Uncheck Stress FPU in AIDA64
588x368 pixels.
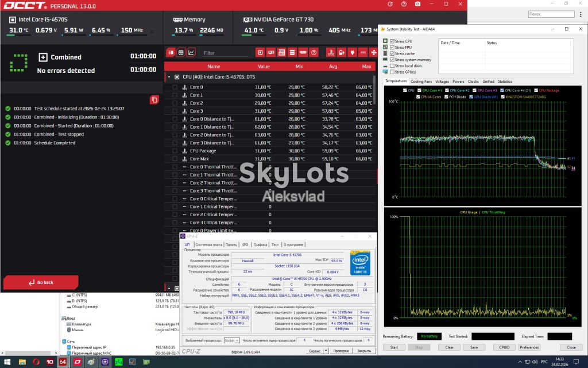392,47
